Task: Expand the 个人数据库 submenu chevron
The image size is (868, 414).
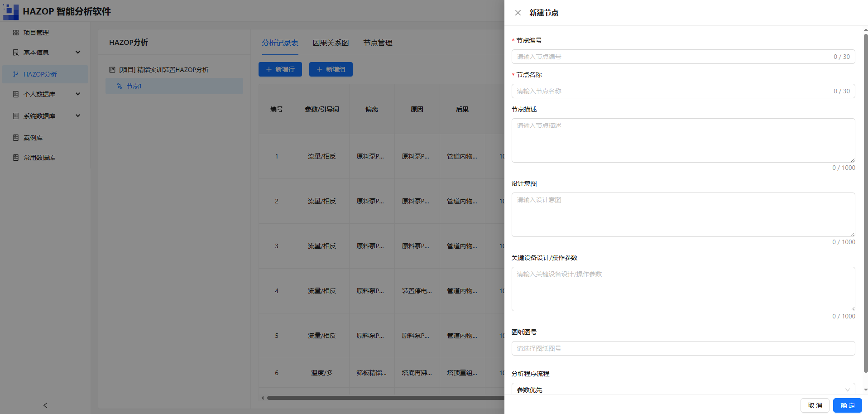Action: coord(78,94)
